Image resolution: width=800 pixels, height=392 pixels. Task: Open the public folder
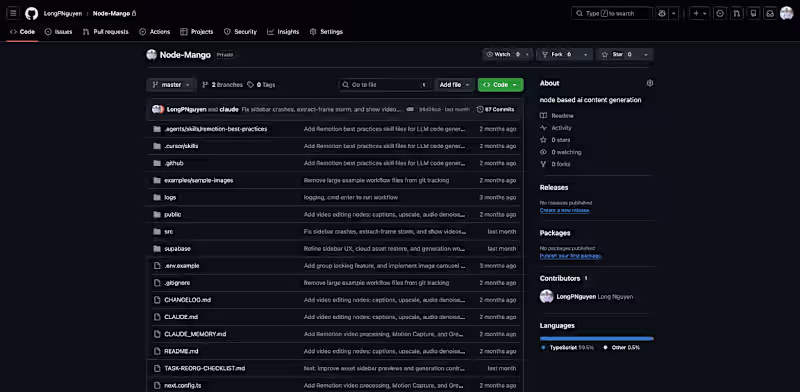172,214
